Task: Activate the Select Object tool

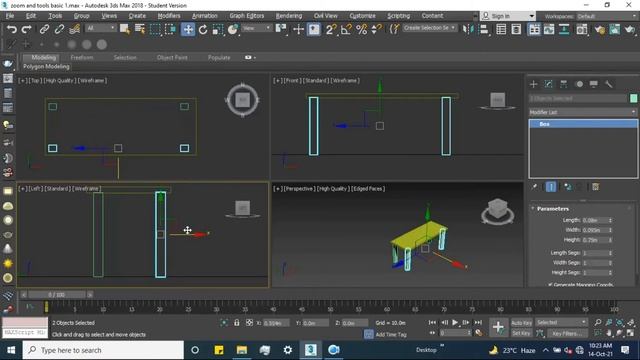Action: point(125,29)
